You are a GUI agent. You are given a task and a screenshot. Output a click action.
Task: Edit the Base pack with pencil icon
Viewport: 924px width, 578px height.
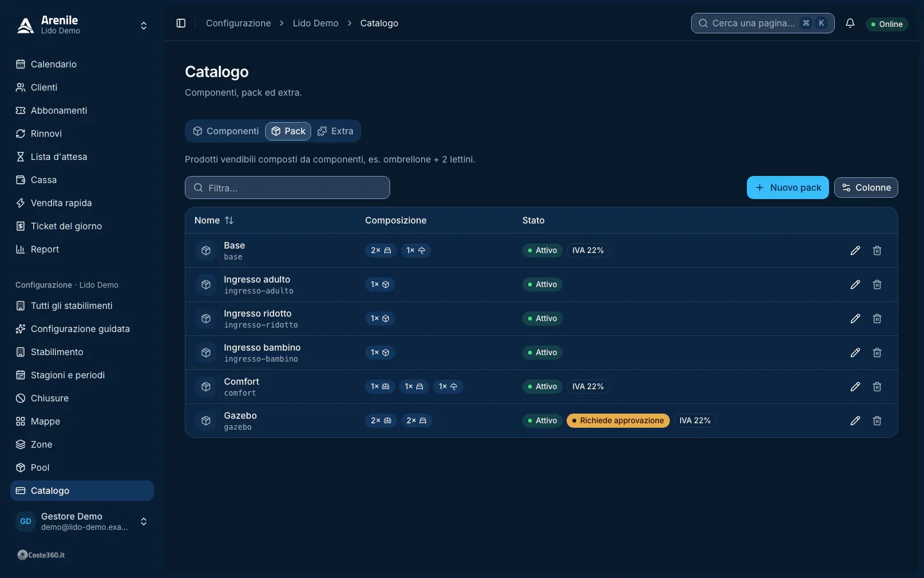(x=855, y=250)
